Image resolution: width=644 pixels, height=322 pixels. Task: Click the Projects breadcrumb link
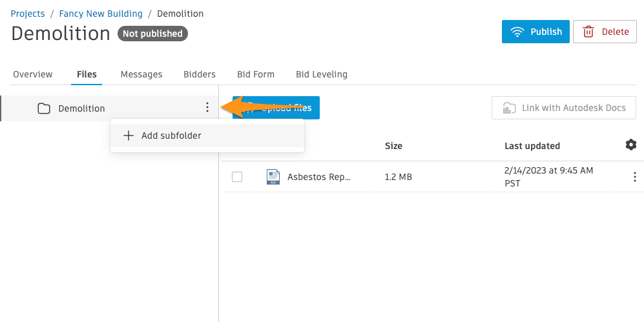(28, 14)
